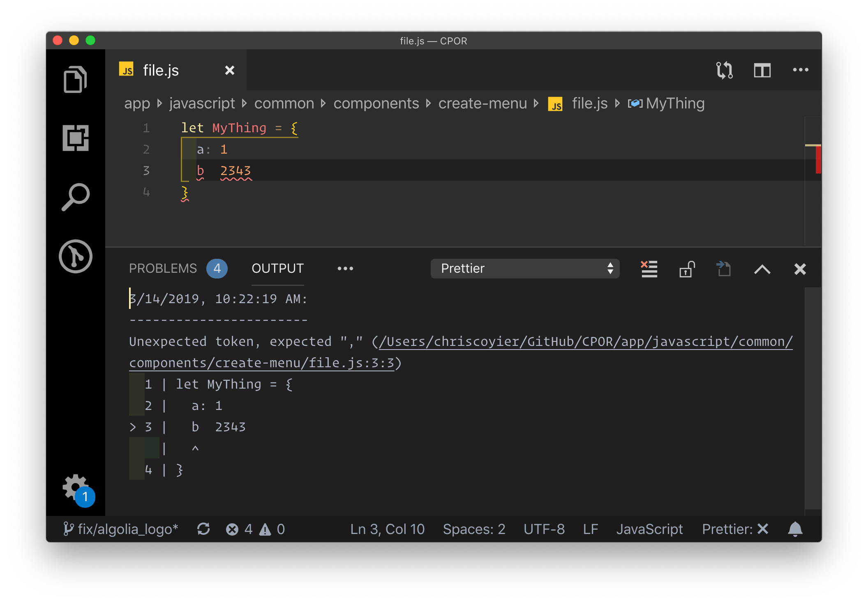Open the Explorer files icon in activity bar

coord(75,79)
